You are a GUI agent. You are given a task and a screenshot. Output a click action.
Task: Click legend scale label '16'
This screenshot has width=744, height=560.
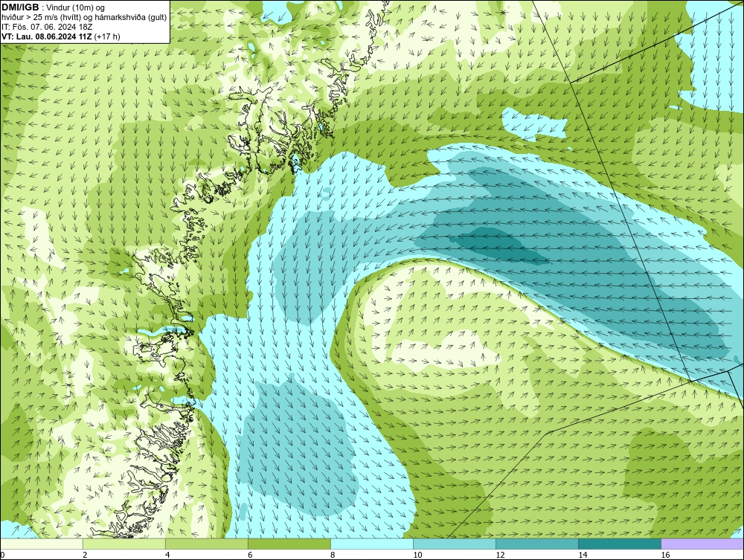pos(665,555)
